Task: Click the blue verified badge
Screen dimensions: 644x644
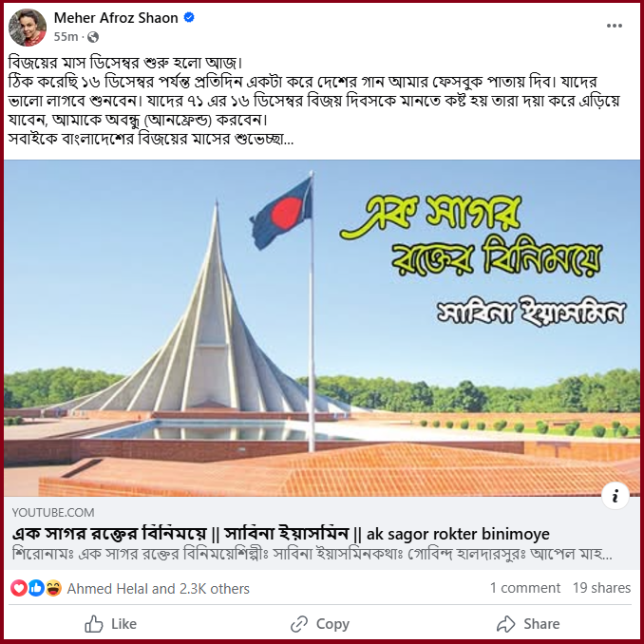Action: coord(188,18)
